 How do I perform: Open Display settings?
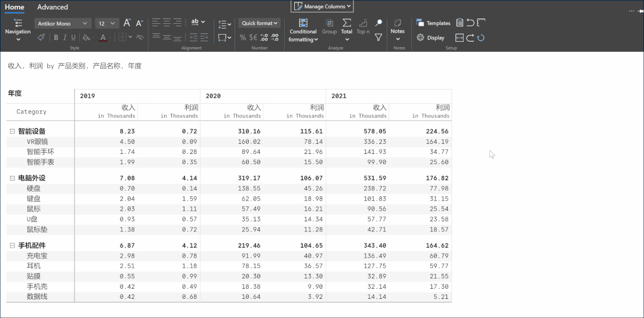(x=430, y=38)
